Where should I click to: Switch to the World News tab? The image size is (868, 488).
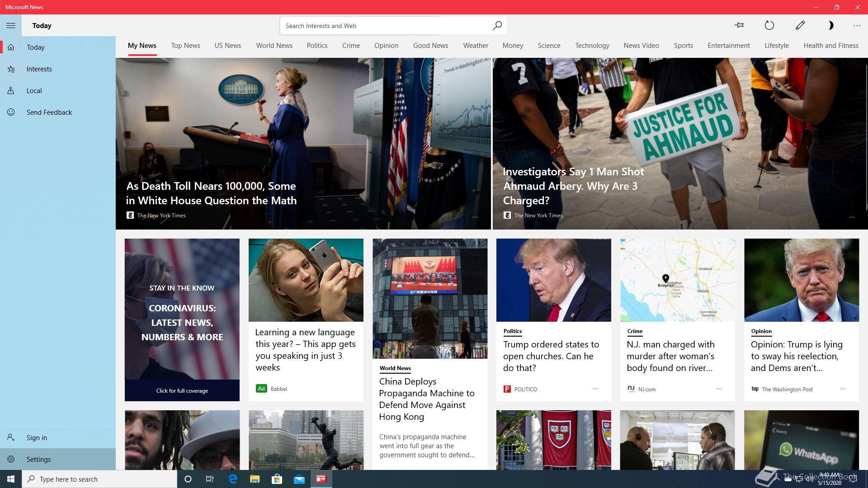coord(274,46)
